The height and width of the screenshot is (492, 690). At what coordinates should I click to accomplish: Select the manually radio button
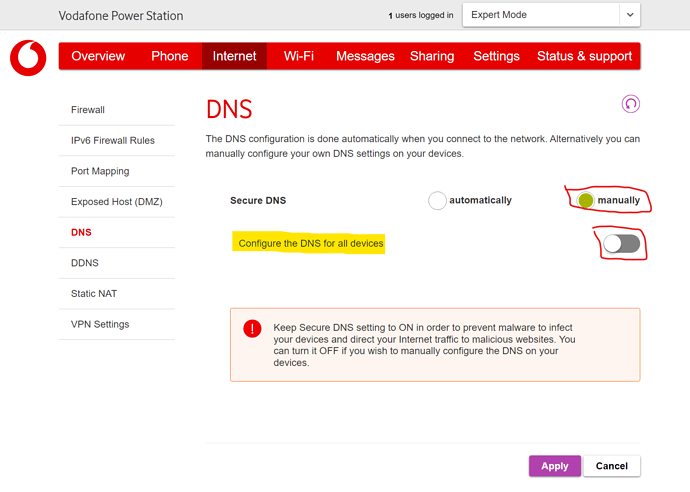point(586,200)
